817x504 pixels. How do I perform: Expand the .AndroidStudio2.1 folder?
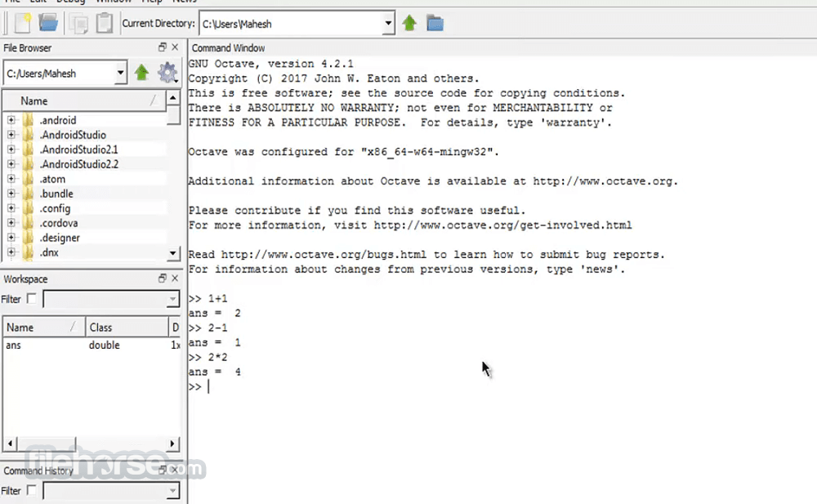click(x=11, y=149)
